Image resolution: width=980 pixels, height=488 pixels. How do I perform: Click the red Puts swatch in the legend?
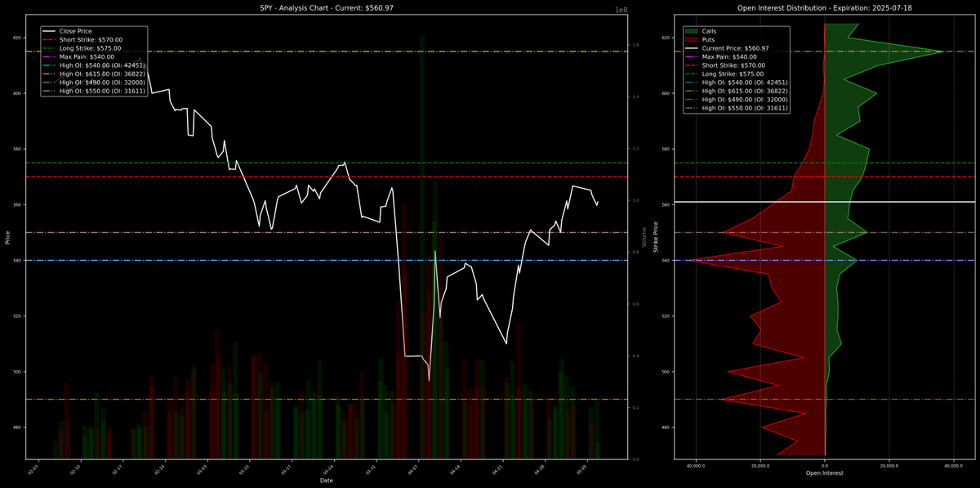(692, 39)
